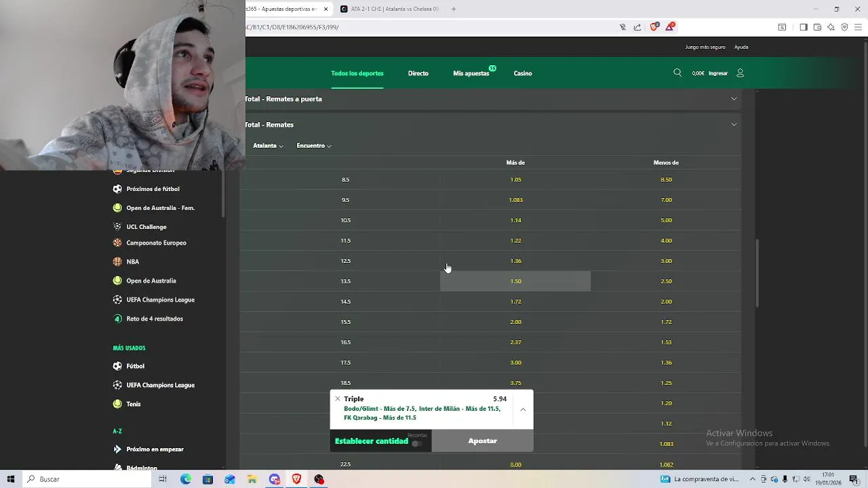
Task: Select Fútbol in Más usados
Action: pos(135,366)
